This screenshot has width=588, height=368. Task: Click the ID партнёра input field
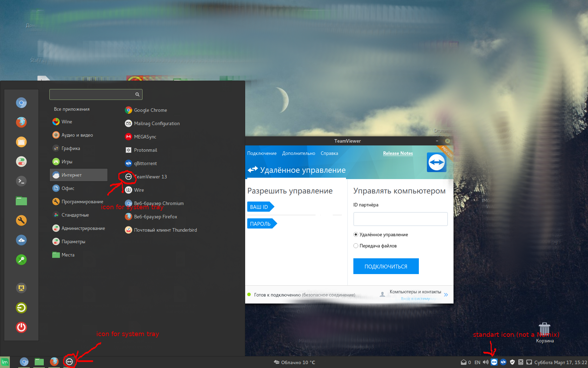(401, 219)
